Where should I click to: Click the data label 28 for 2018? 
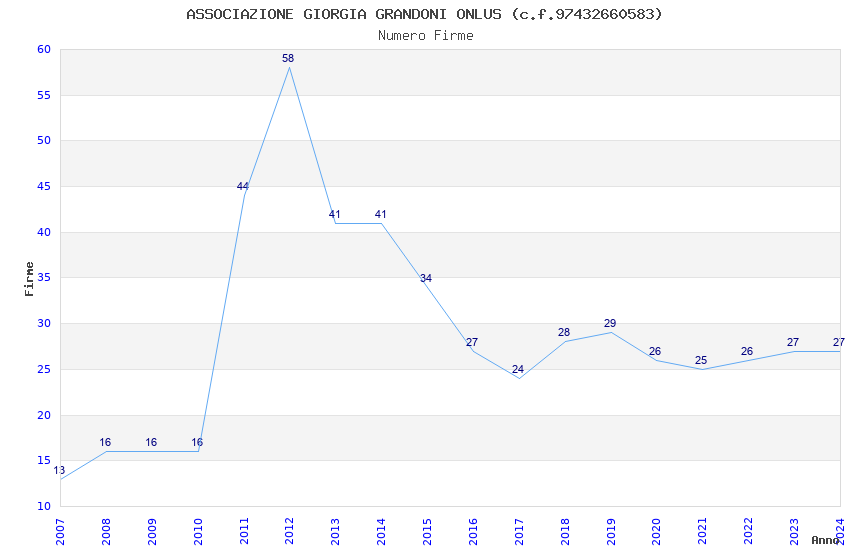(564, 332)
